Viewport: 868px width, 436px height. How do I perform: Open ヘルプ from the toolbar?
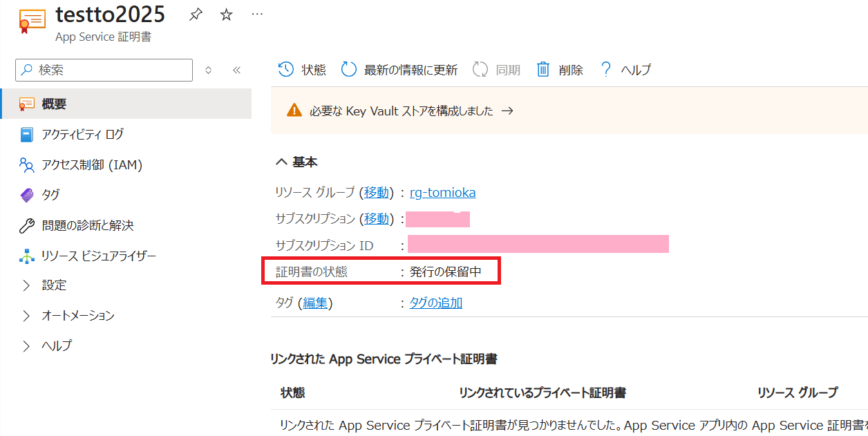pyautogui.click(x=625, y=70)
